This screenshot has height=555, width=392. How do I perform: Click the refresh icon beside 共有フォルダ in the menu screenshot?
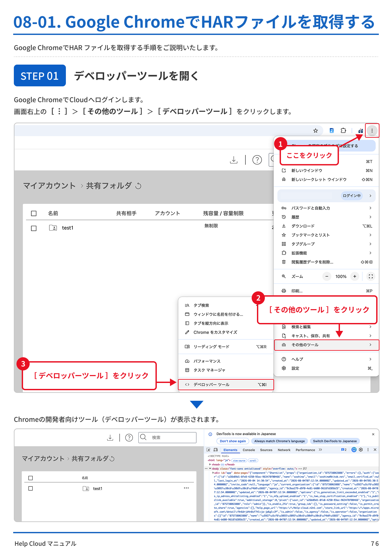click(x=138, y=186)
